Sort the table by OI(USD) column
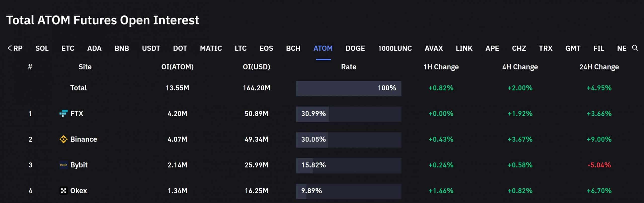The width and height of the screenshot is (644, 203). pos(256,67)
